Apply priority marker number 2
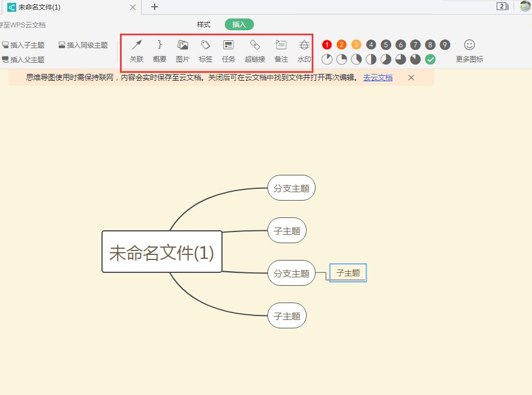 click(x=341, y=45)
